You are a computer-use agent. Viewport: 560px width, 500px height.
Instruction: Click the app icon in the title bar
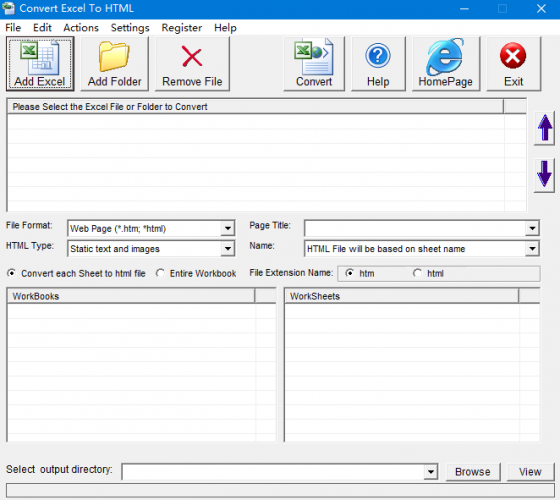8,8
